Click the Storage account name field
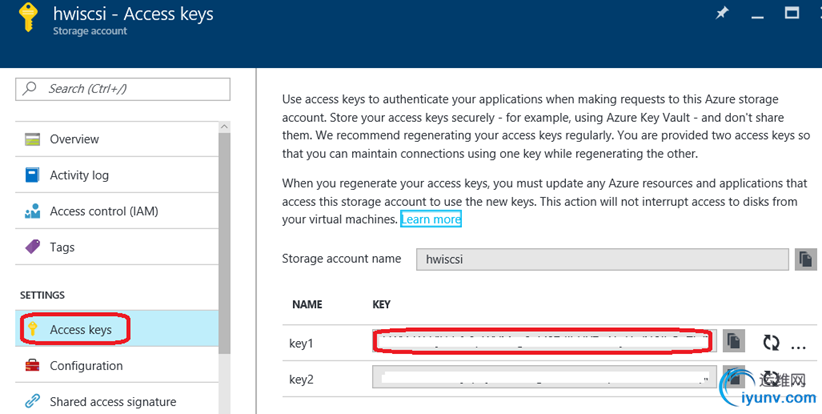The width and height of the screenshot is (822, 414). [x=602, y=259]
